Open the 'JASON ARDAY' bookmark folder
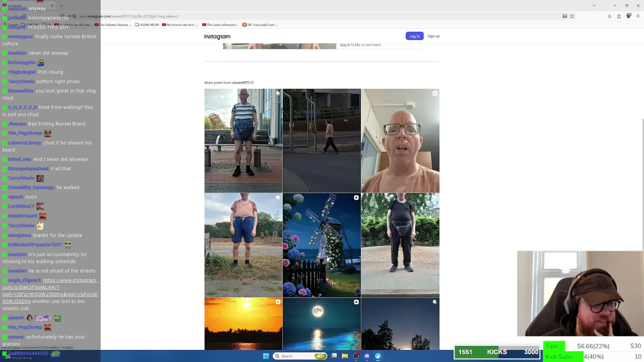This screenshot has height=362, width=644. click(x=147, y=25)
